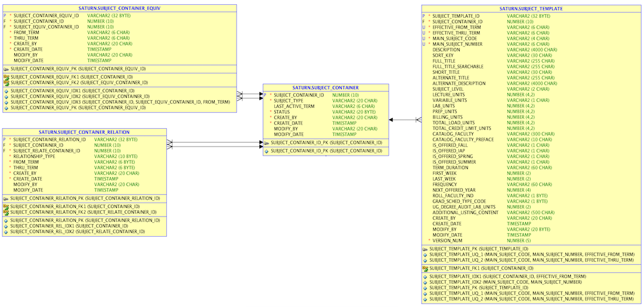Image resolution: width=644 pixels, height=307 pixels.
Task: Select the index diamond for SUBJECT_CONTAINER_REL_IDX1
Action: click(x=6, y=226)
